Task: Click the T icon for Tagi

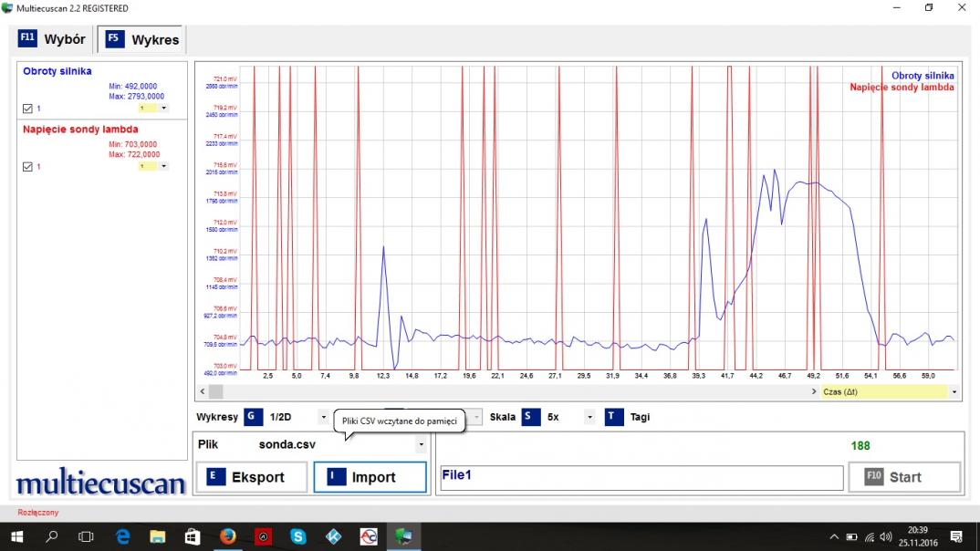Action: click(x=613, y=417)
